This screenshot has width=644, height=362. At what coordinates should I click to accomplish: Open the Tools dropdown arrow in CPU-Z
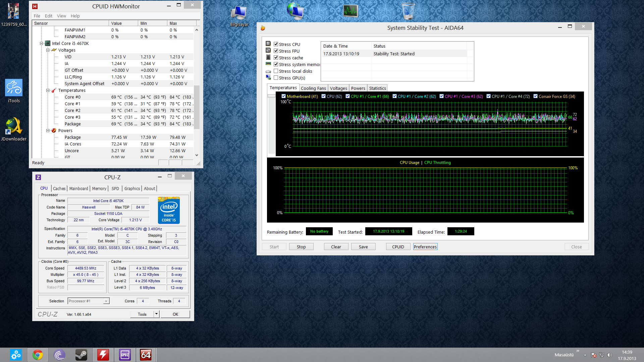[156, 314]
